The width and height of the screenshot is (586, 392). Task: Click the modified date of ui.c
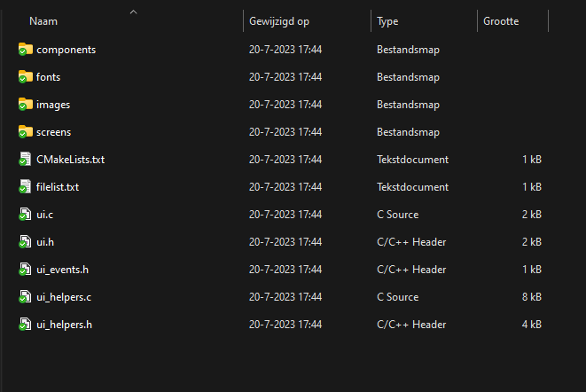[x=285, y=215]
